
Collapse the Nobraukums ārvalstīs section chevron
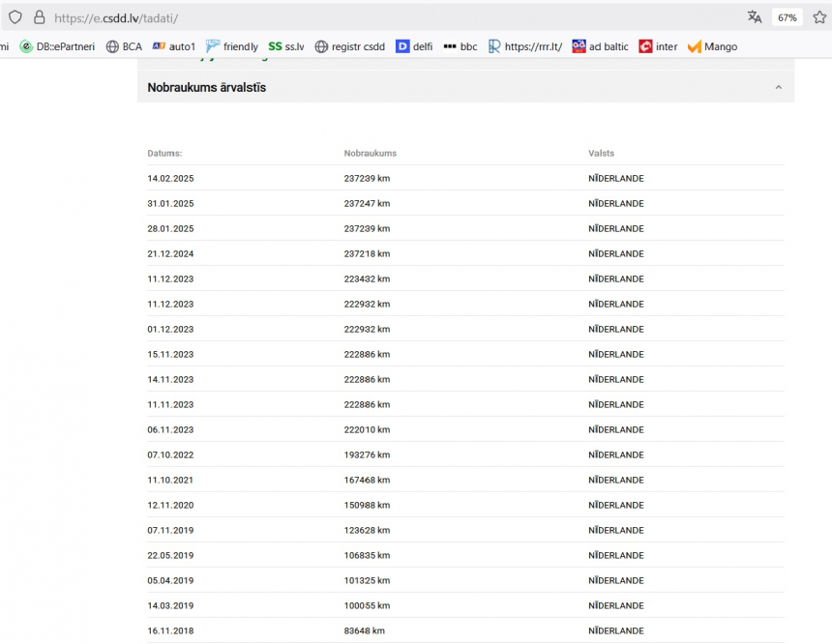(779, 88)
